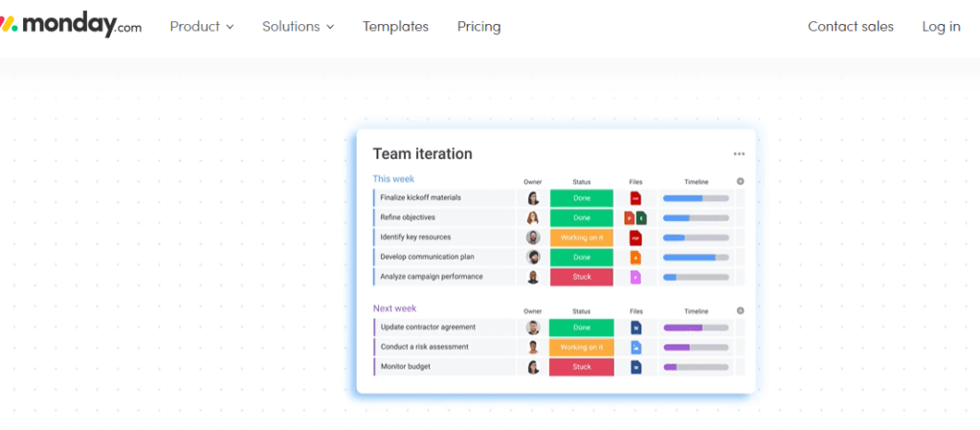Open the Templates page
Screen dimensions: 980x430
(x=395, y=27)
